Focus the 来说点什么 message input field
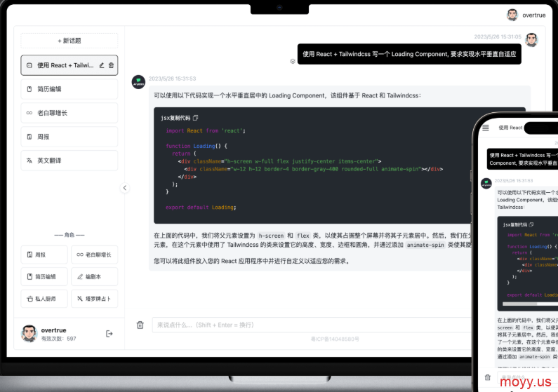Screen dimensions: 558x392 tap(312, 325)
